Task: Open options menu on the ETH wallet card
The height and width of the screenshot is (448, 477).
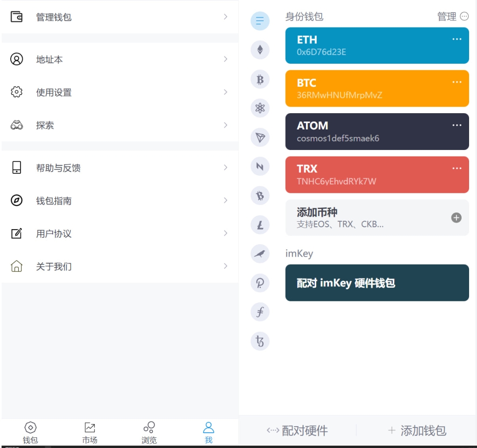Action: 457,39
